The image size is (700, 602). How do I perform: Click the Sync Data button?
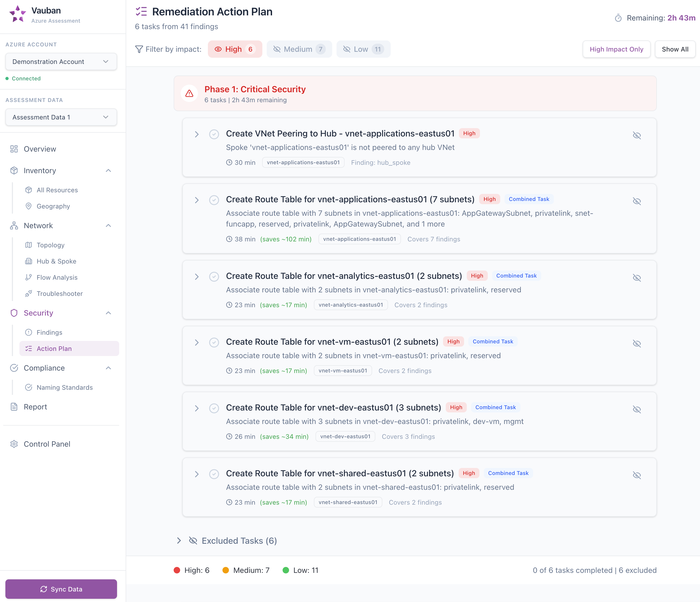(x=61, y=589)
